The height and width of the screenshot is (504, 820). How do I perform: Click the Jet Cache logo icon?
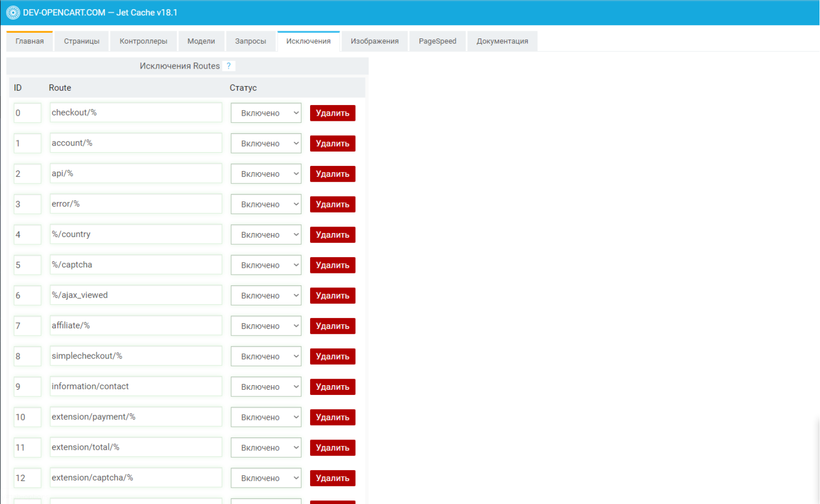pyautogui.click(x=13, y=13)
